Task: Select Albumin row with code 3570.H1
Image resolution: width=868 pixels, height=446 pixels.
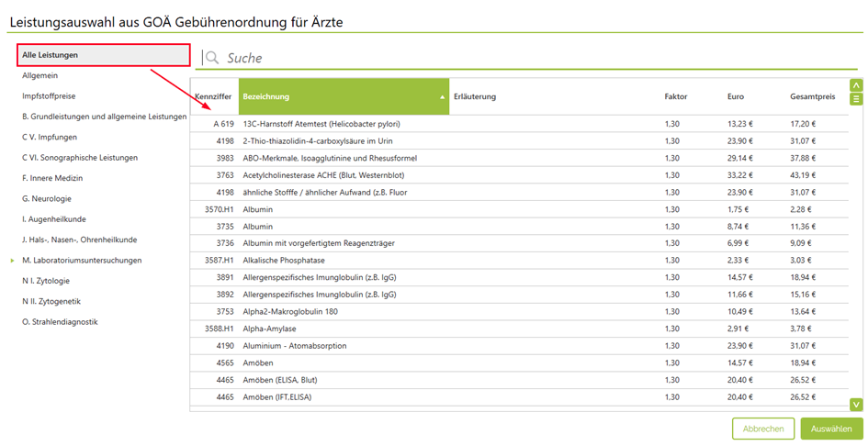Action: (x=519, y=210)
